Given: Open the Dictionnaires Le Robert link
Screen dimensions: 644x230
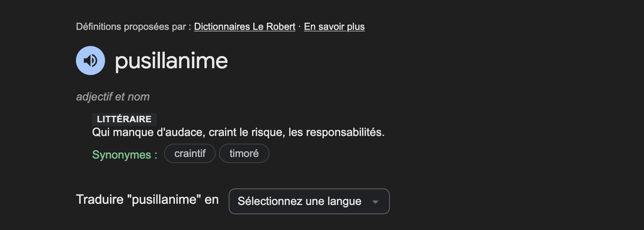Looking at the screenshot, I should [x=244, y=27].
